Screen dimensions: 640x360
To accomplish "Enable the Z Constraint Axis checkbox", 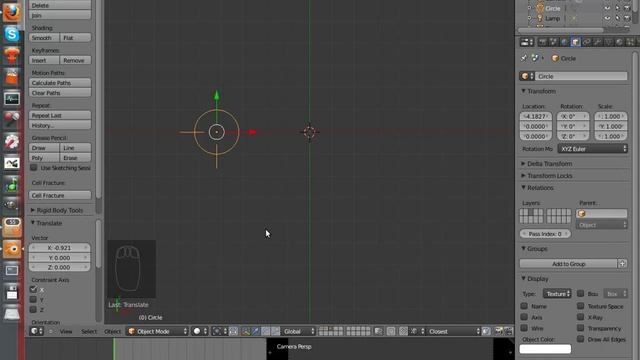I will pos(33,310).
